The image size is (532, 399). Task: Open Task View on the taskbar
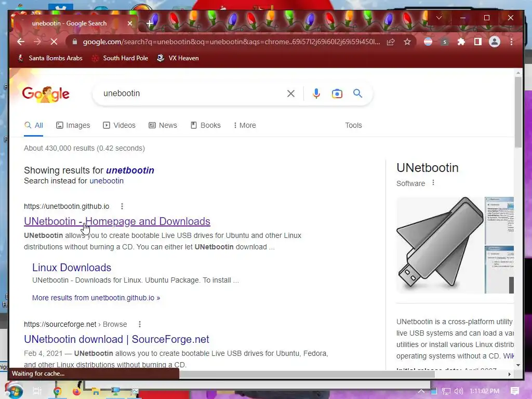click(37, 391)
